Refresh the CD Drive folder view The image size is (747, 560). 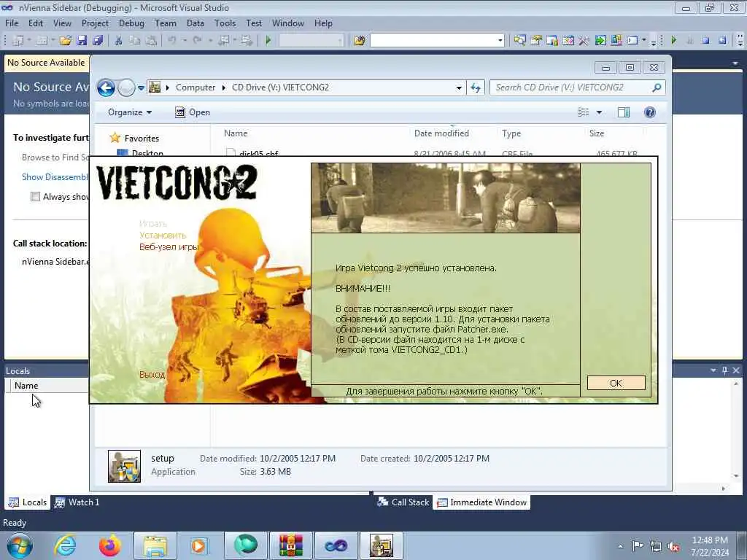coord(476,87)
